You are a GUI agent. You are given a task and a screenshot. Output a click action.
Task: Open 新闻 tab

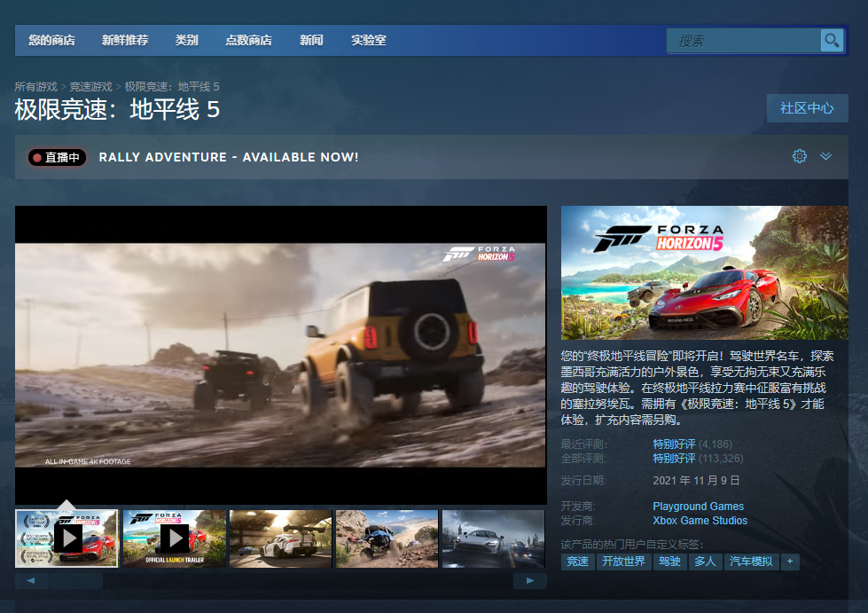click(311, 41)
